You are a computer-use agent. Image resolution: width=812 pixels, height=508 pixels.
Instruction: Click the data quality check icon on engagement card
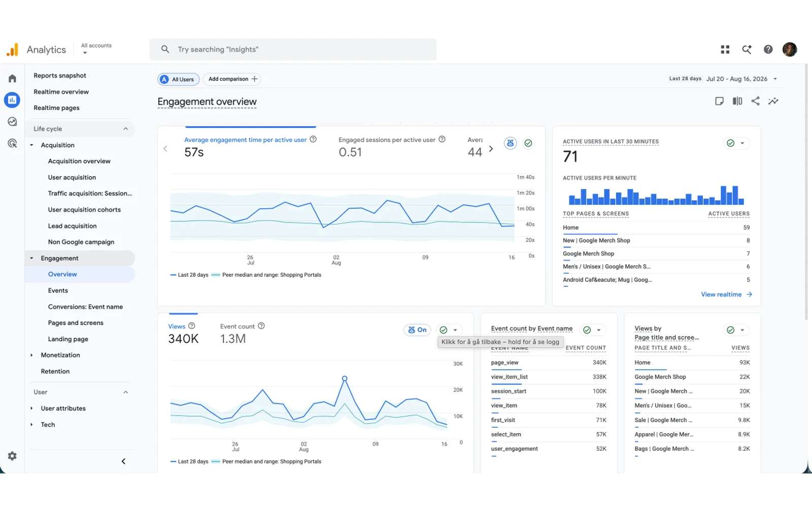(528, 143)
